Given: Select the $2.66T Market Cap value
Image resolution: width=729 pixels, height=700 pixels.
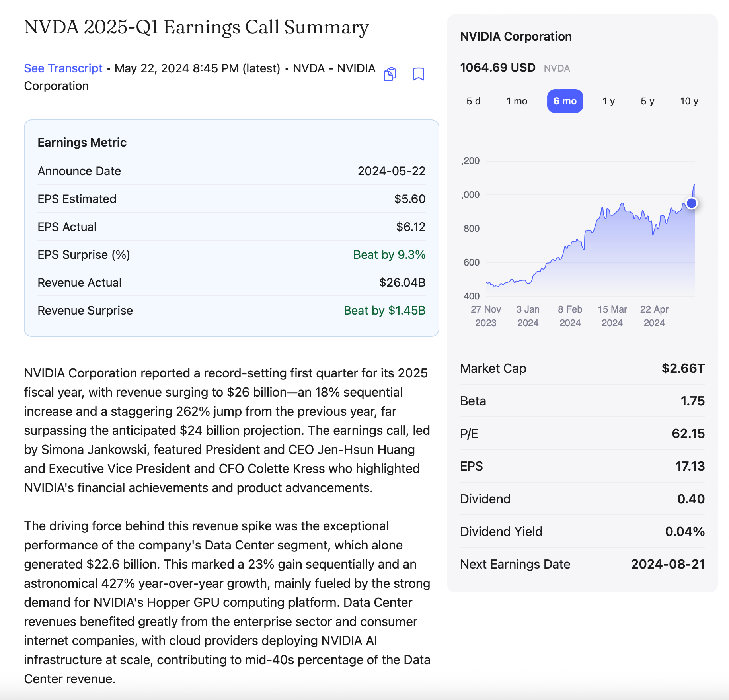Looking at the screenshot, I should (x=683, y=368).
